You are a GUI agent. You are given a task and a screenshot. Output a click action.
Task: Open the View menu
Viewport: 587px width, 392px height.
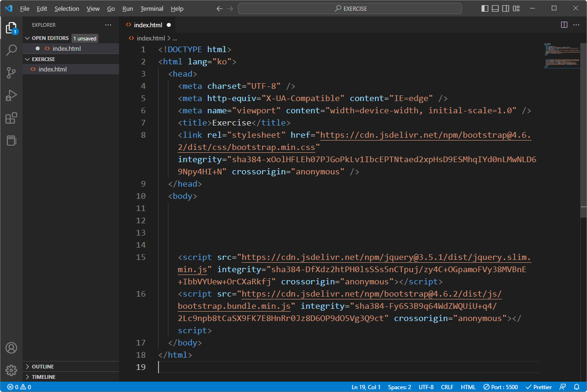point(93,8)
